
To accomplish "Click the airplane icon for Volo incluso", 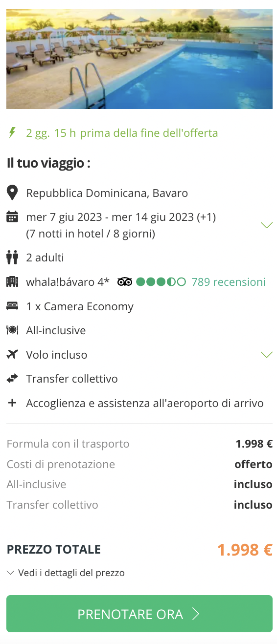I will pos(12,354).
